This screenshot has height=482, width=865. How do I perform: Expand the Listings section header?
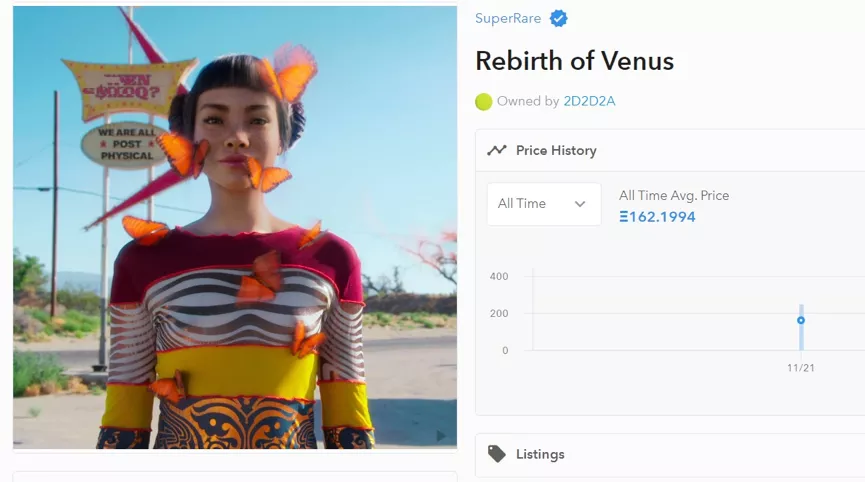pos(670,454)
